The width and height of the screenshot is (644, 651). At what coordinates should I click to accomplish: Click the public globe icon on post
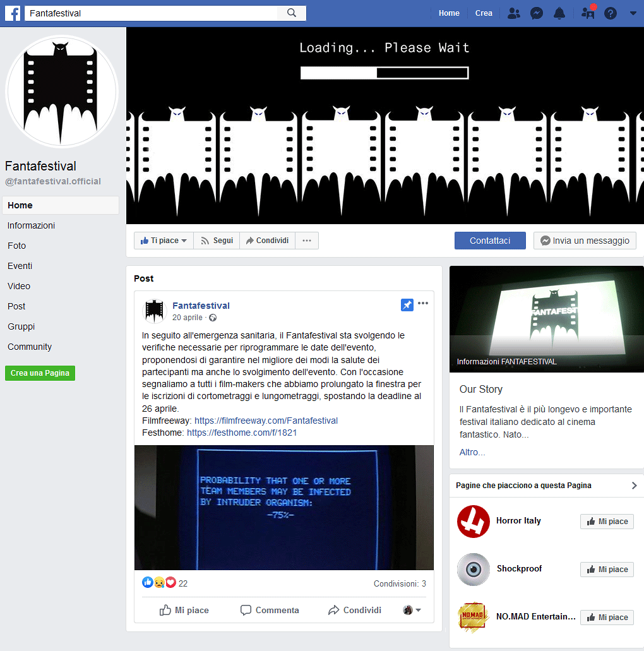(x=213, y=318)
